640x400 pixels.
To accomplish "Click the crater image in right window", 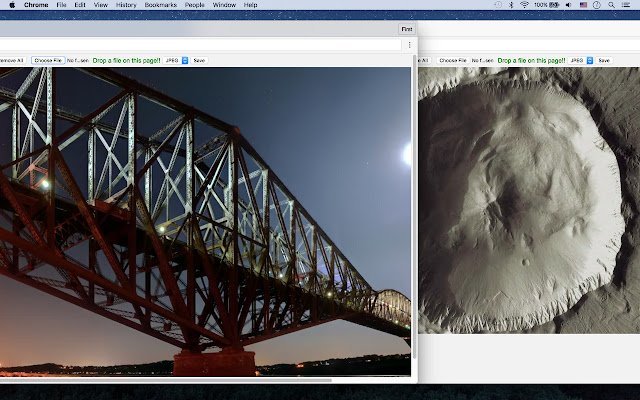I will pyautogui.click(x=529, y=200).
